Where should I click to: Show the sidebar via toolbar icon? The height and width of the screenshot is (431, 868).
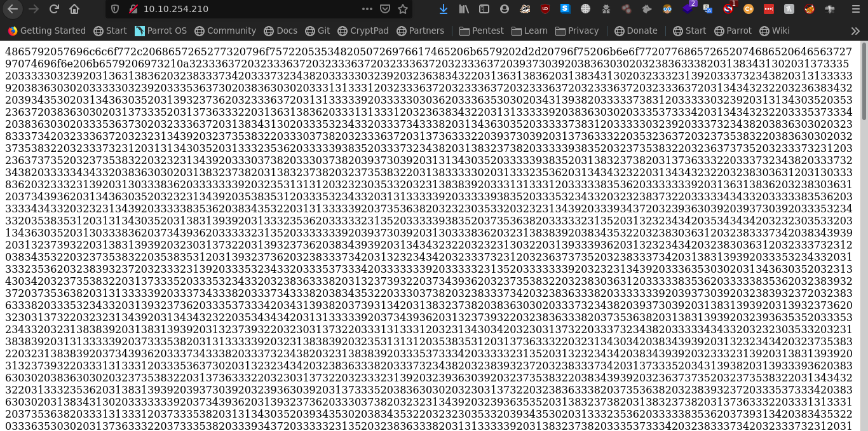[484, 9]
